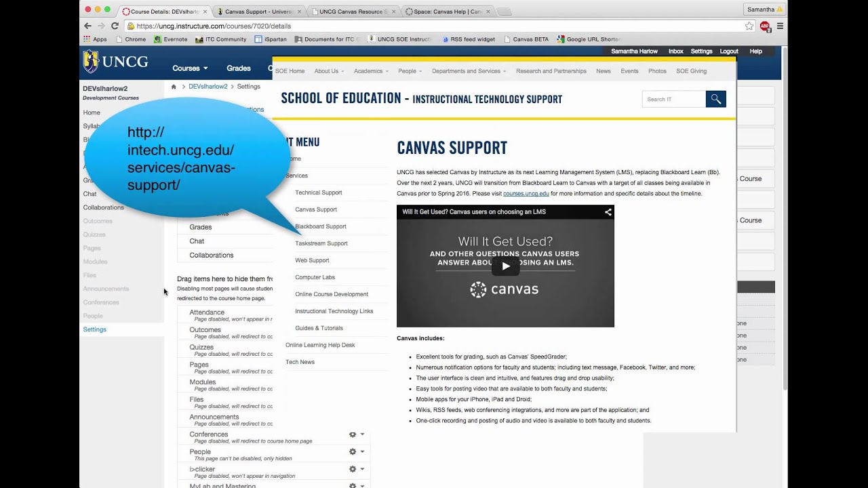Image resolution: width=868 pixels, height=488 pixels.
Task: Expand the Departments and Services menu
Action: (x=469, y=71)
